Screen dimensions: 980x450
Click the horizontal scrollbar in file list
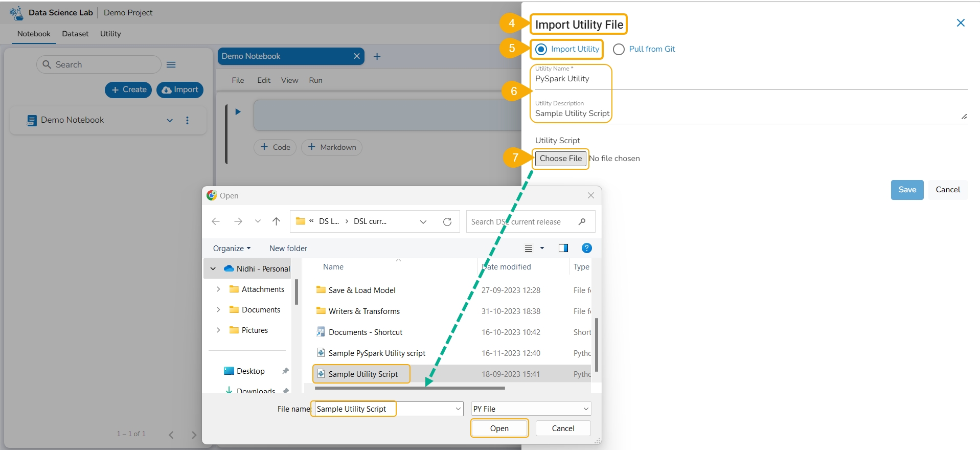(x=410, y=388)
